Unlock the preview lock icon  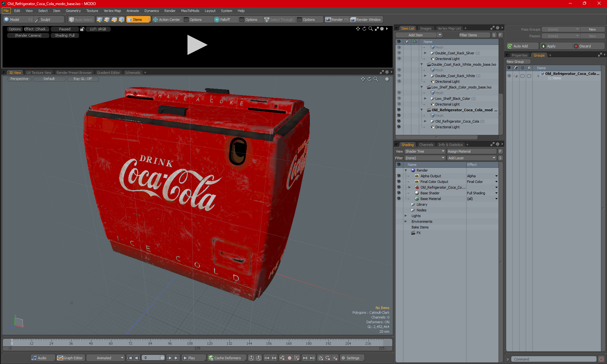coord(82,29)
